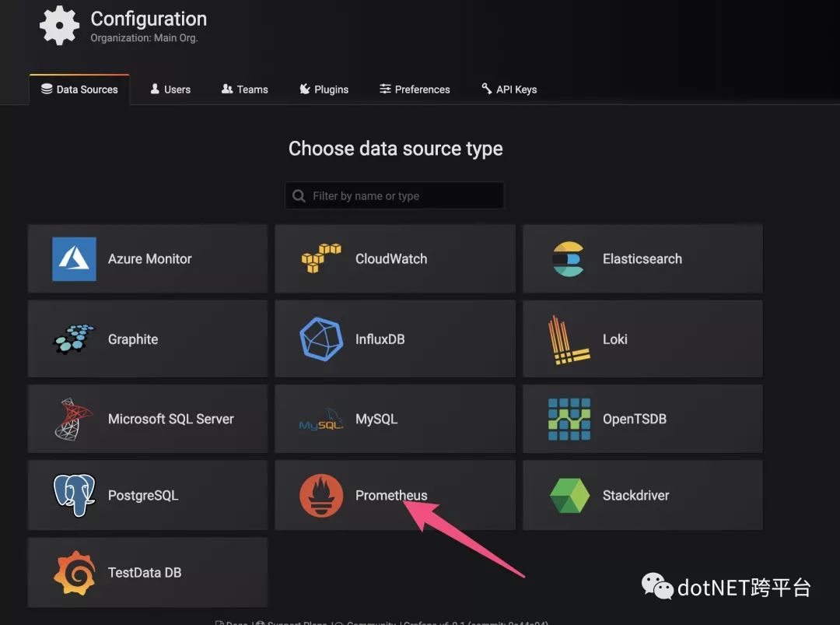The width and height of the screenshot is (840, 625).
Task: Select the Microsoft SQL Server label
Action: 171,420
